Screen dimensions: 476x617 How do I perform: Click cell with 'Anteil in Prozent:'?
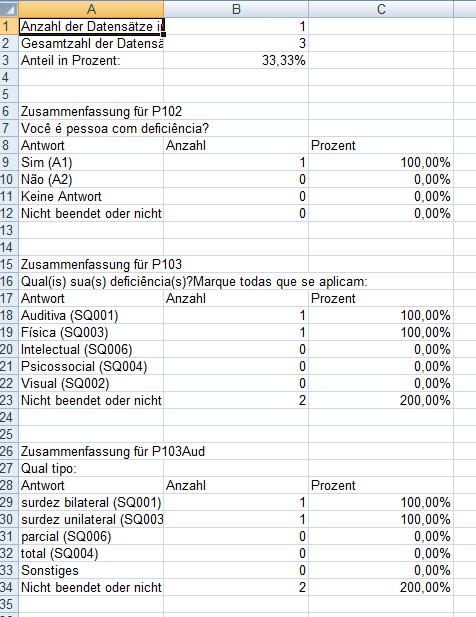pyautogui.click(x=91, y=60)
